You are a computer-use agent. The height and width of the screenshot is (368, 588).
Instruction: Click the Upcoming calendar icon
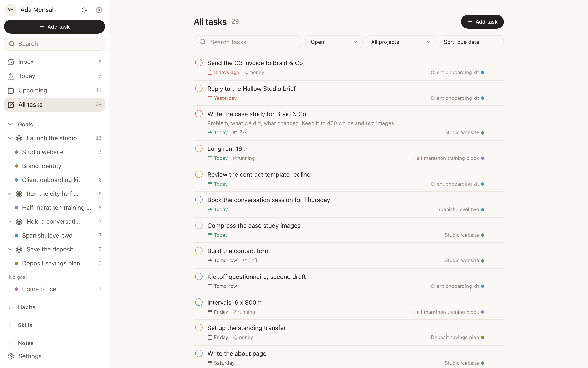(x=11, y=91)
